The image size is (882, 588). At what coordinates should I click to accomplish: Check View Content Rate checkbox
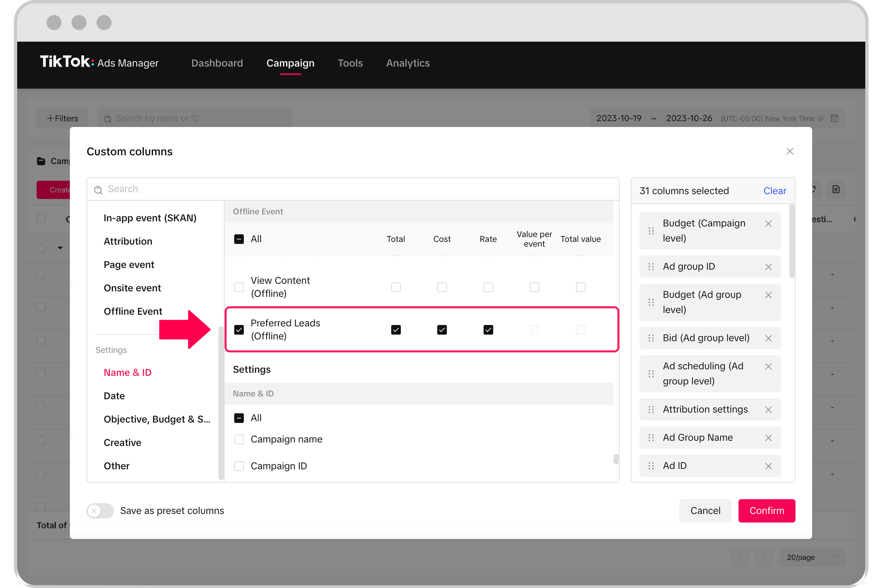pos(488,287)
